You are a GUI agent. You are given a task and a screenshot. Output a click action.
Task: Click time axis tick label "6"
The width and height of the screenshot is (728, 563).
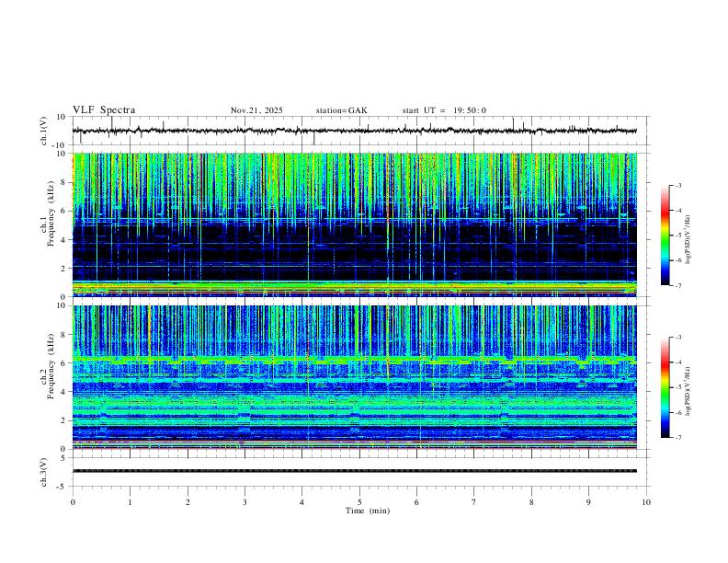tap(416, 502)
